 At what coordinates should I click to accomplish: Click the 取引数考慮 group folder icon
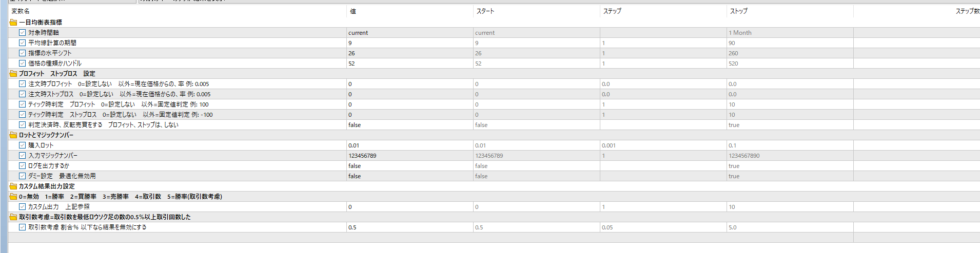click(x=13, y=217)
